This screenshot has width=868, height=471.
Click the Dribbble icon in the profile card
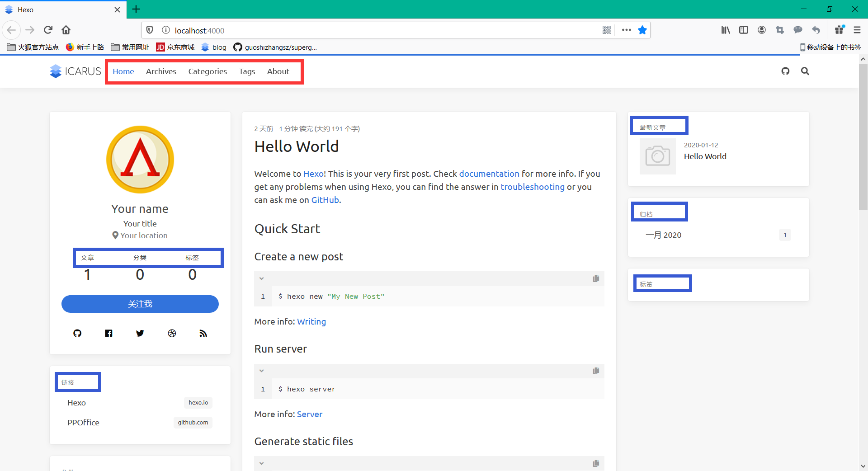point(172,333)
